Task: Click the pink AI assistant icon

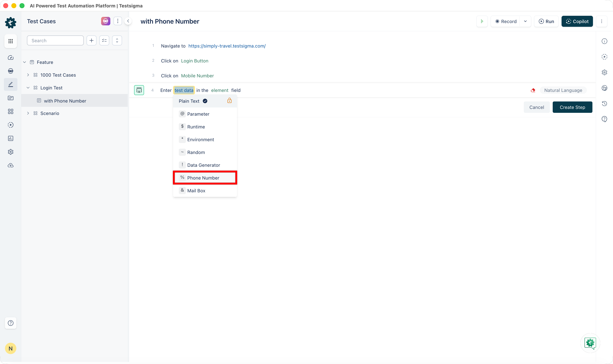Action: click(106, 21)
